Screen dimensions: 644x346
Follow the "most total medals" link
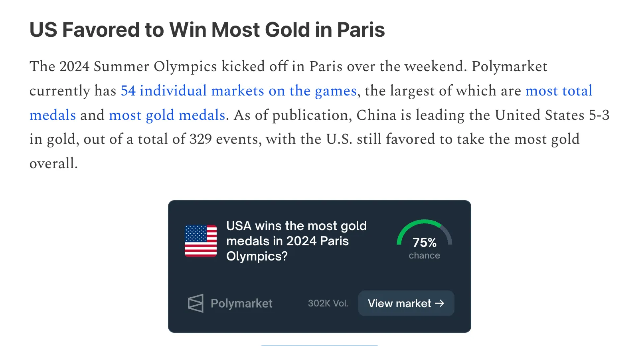click(559, 91)
